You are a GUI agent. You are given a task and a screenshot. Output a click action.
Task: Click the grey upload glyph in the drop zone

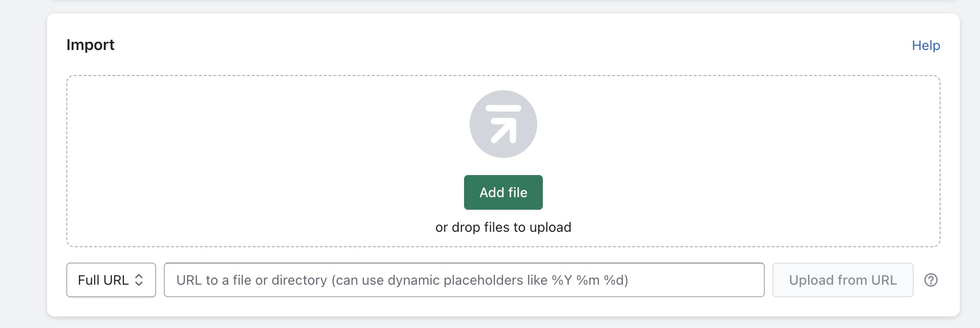(502, 124)
